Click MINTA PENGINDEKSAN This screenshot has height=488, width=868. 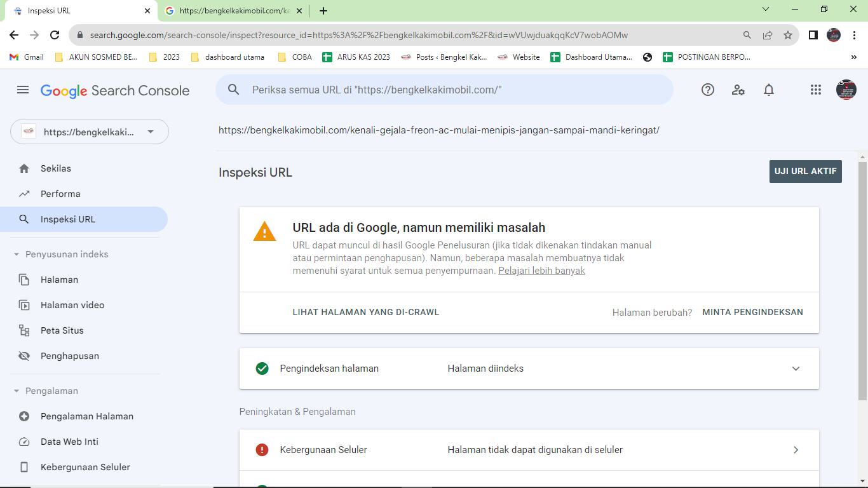pos(753,312)
